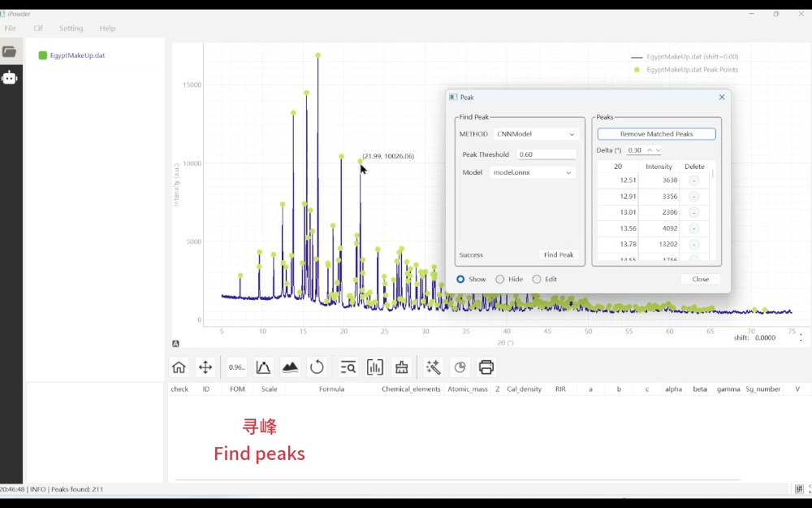Click the Delta 0.30 value field
The image size is (812, 508).
635,150
